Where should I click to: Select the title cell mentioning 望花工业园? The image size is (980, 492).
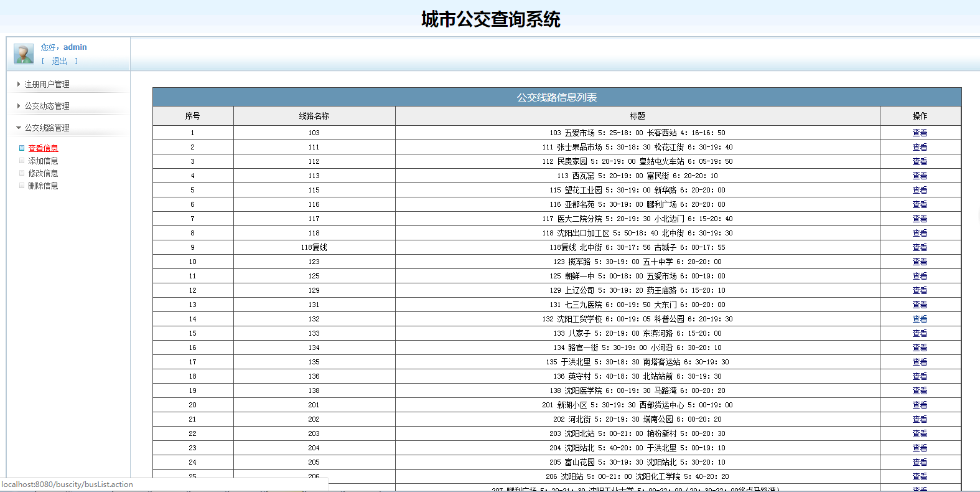638,190
